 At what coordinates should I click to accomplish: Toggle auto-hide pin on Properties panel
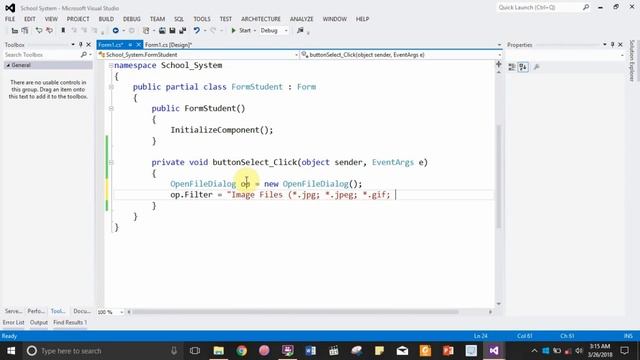coord(612,44)
